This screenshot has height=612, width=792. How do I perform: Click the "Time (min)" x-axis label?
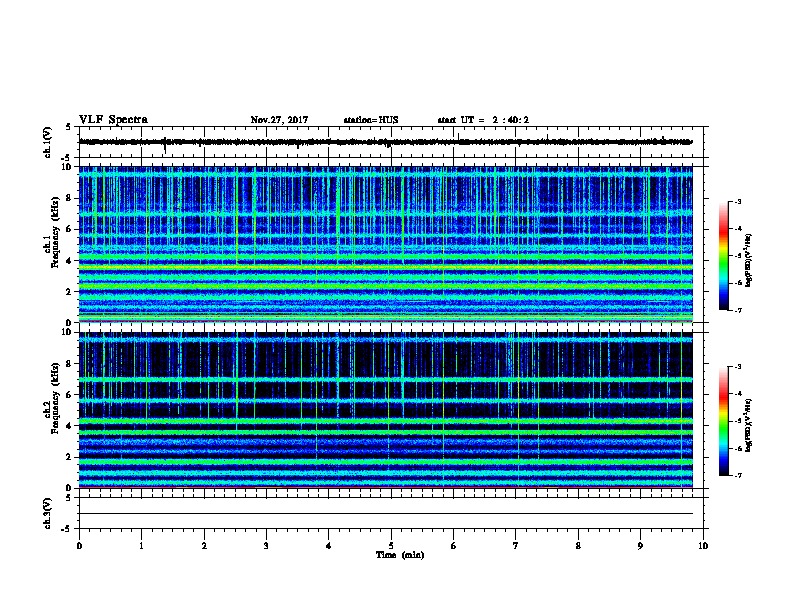click(x=400, y=555)
